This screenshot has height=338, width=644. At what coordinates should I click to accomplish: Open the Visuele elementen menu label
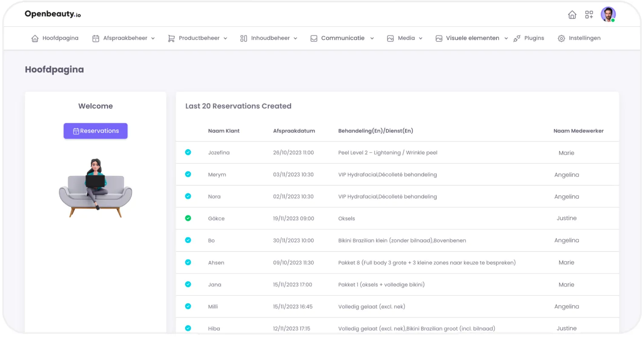[x=472, y=38]
